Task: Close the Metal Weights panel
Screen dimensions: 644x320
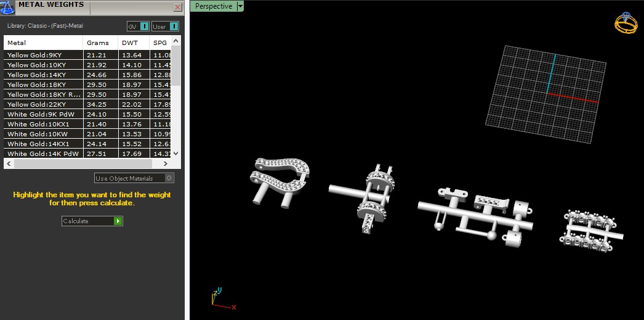Action: (177, 7)
